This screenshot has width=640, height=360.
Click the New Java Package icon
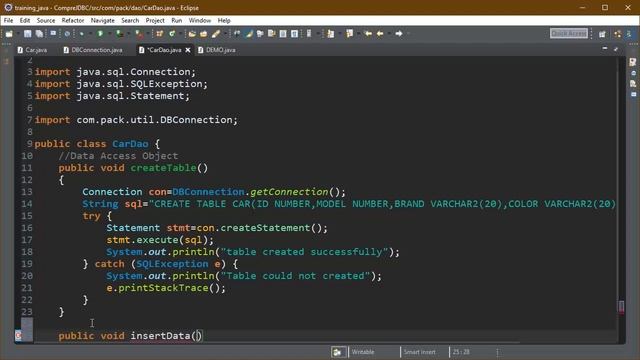(x=159, y=33)
